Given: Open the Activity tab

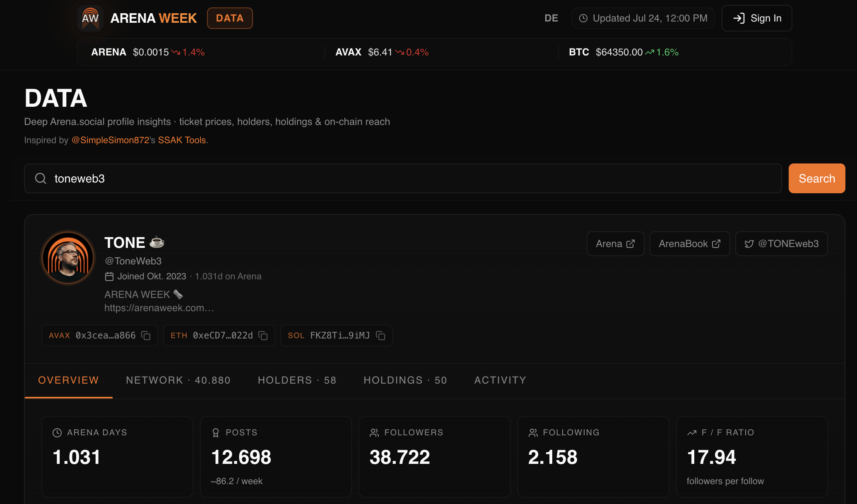Looking at the screenshot, I should 500,380.
